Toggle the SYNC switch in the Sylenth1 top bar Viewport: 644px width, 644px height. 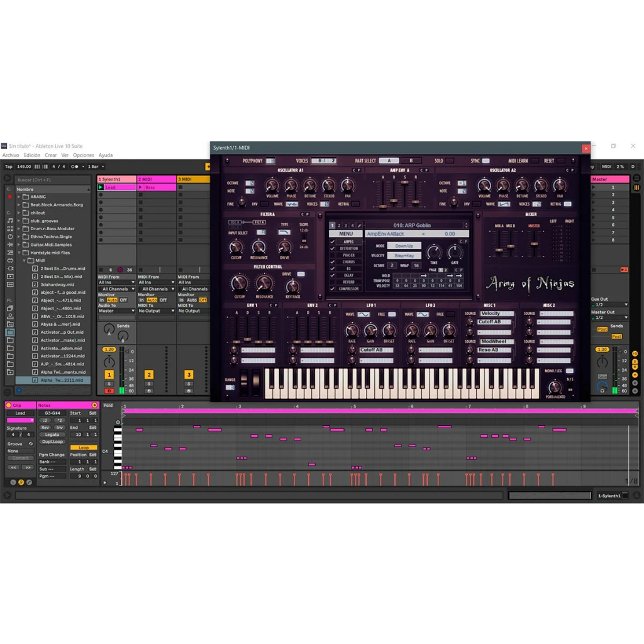coord(486,160)
